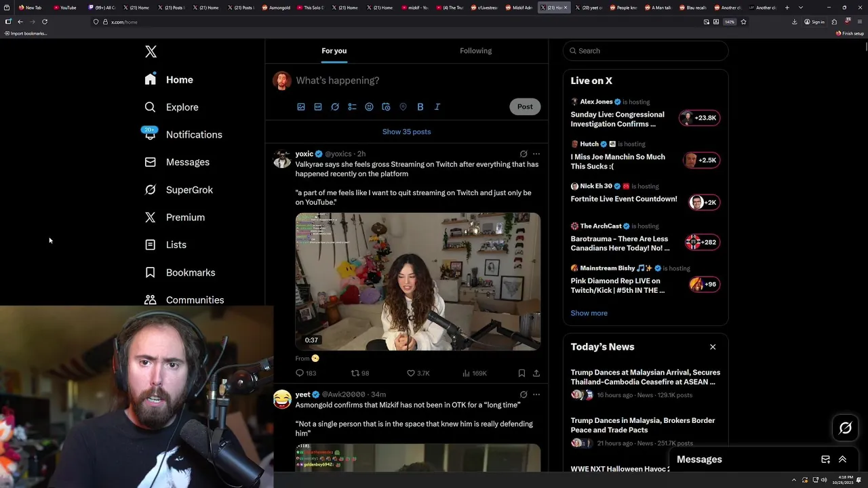Open the Home sidebar item
Screen dimensions: 868x488
point(169,80)
